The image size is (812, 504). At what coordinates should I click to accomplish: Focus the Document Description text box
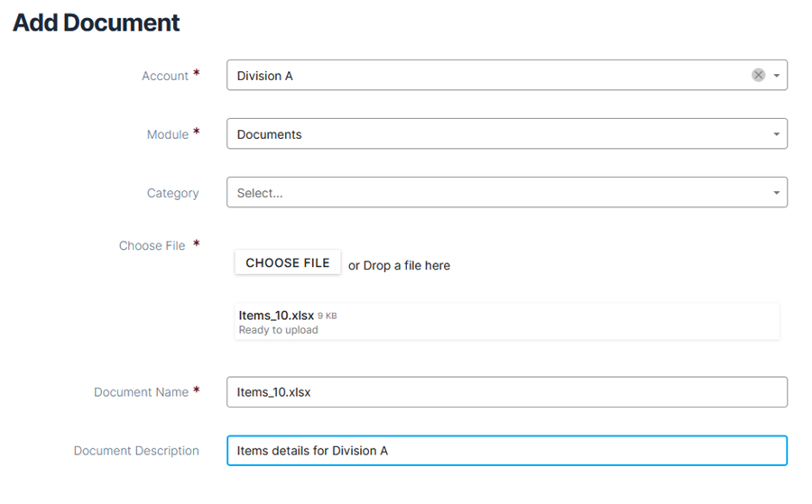507,451
